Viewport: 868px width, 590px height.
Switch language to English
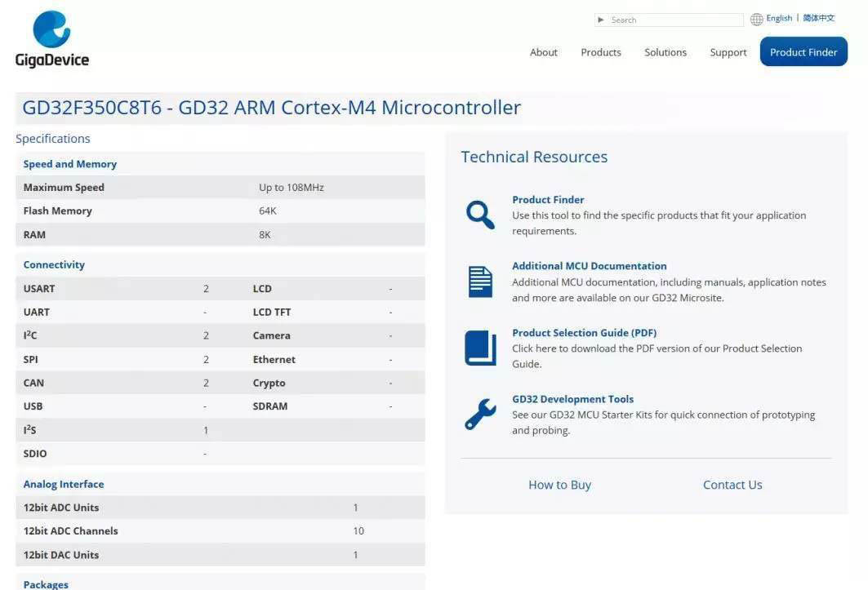click(779, 18)
